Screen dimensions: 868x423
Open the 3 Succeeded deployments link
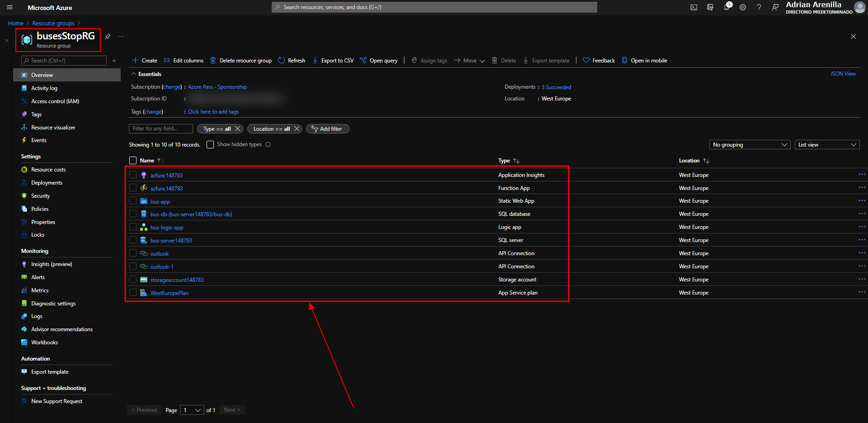click(556, 87)
